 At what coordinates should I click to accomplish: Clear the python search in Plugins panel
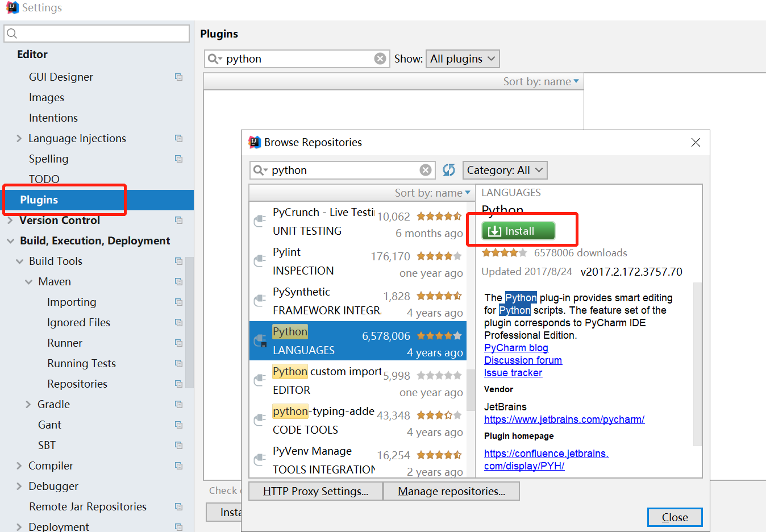click(380, 59)
